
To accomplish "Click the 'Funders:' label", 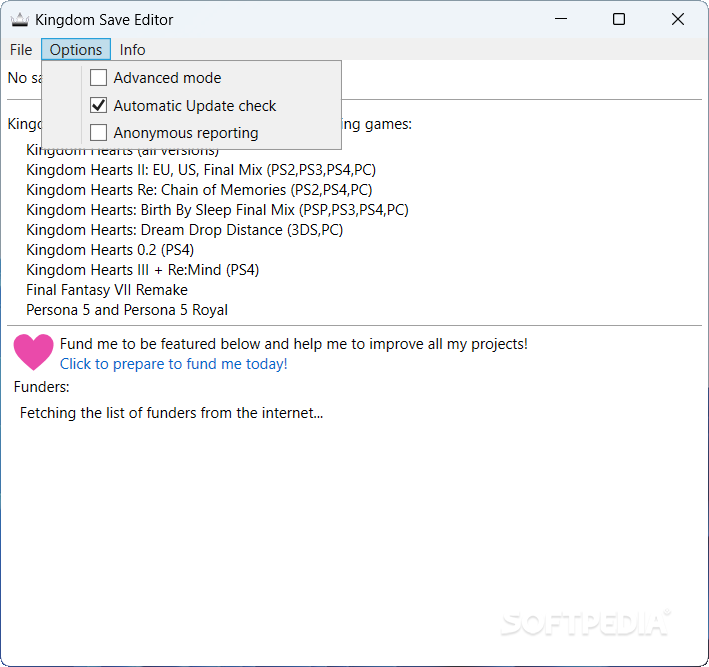I will click(41, 387).
